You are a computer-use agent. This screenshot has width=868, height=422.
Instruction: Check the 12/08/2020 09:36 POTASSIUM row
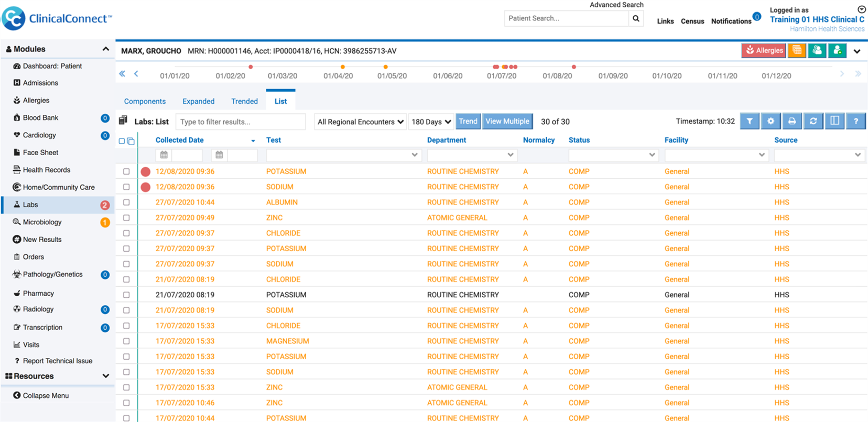tap(126, 171)
